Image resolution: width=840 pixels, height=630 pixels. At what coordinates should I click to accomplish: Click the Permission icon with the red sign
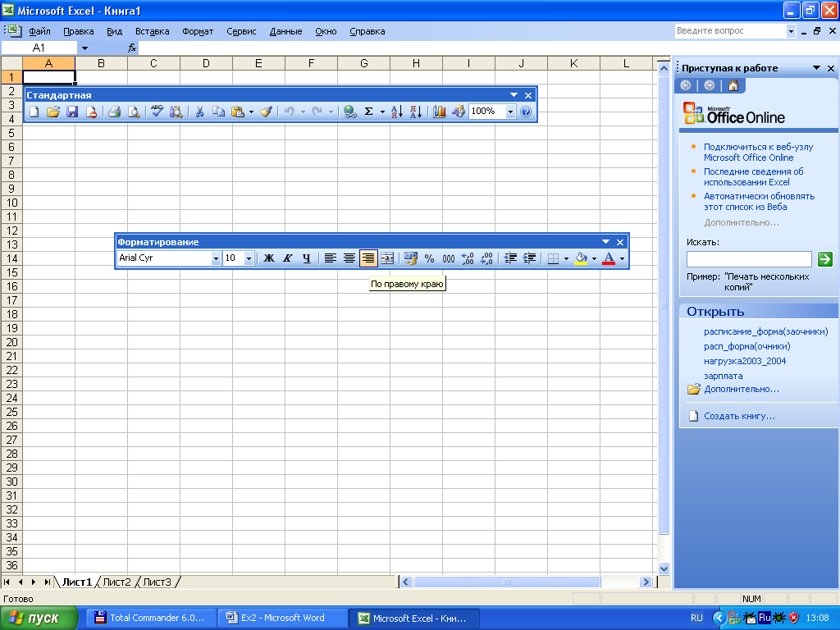coord(92,112)
